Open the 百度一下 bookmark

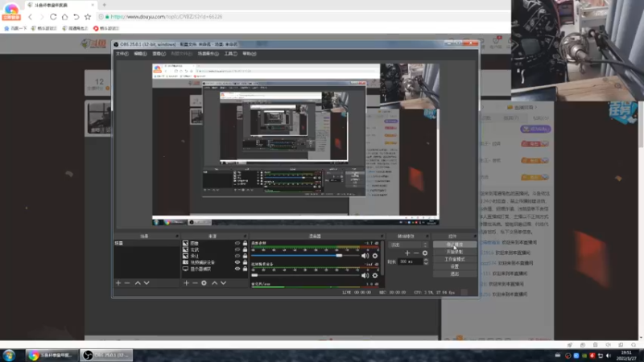pos(15,28)
